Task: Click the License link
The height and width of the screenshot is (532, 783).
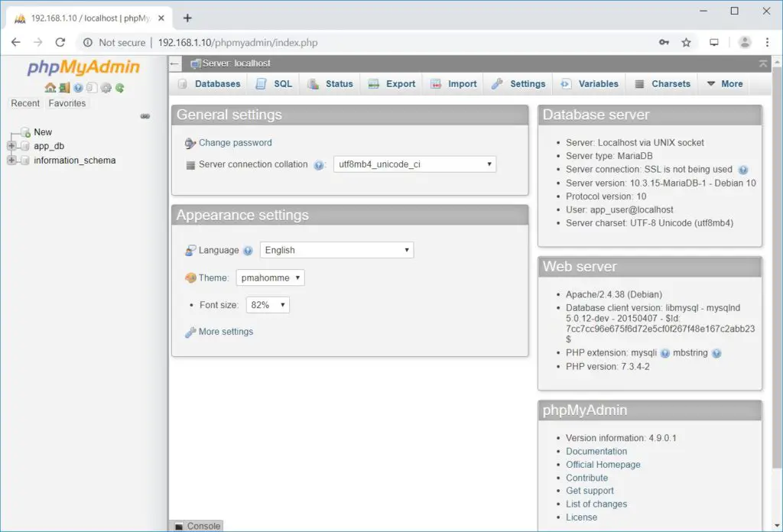Action: coord(581,517)
